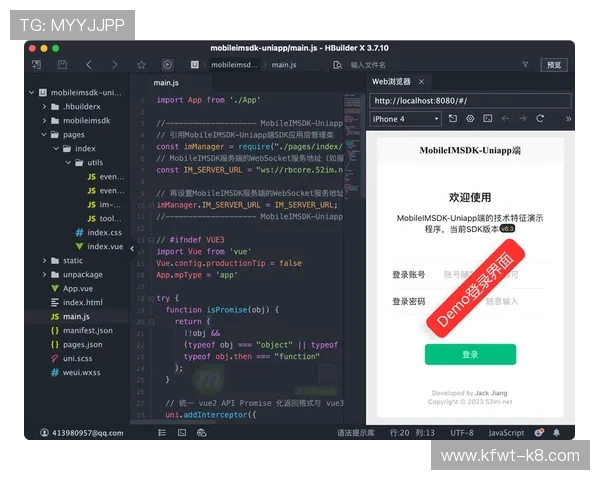The width and height of the screenshot is (600, 480).
Task: Reload the web preview page
Action: tap(540, 118)
